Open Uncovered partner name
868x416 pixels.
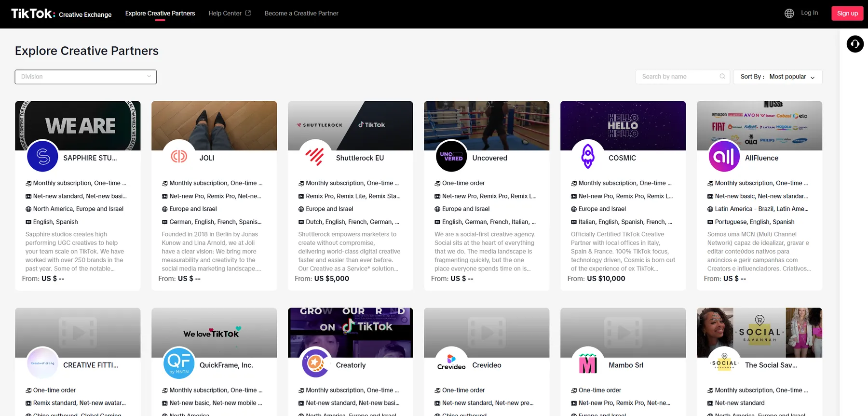490,158
